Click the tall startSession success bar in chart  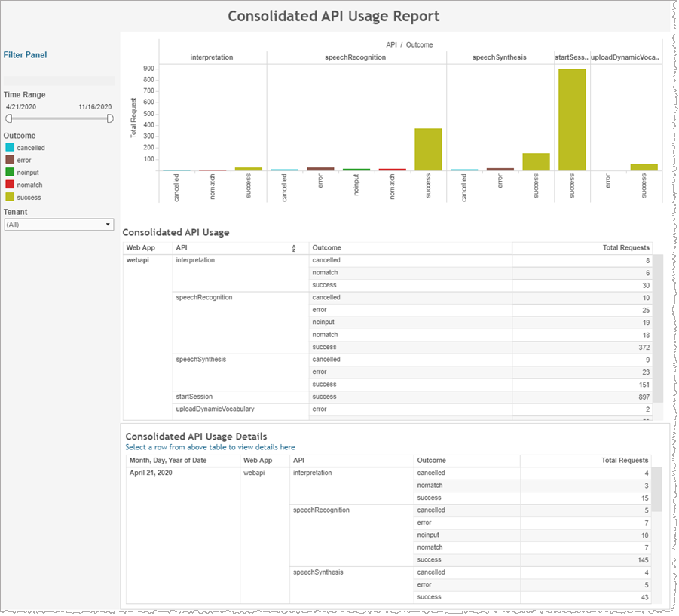point(572,119)
